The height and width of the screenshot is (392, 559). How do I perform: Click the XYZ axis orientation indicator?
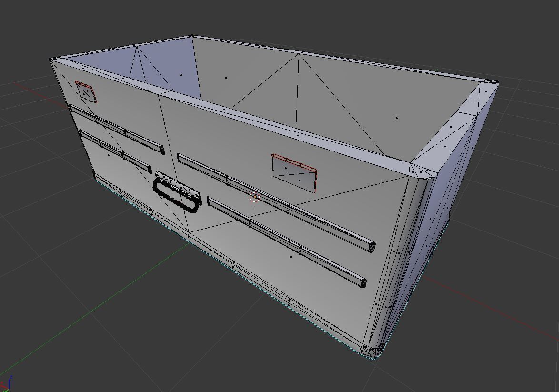(x=6, y=383)
